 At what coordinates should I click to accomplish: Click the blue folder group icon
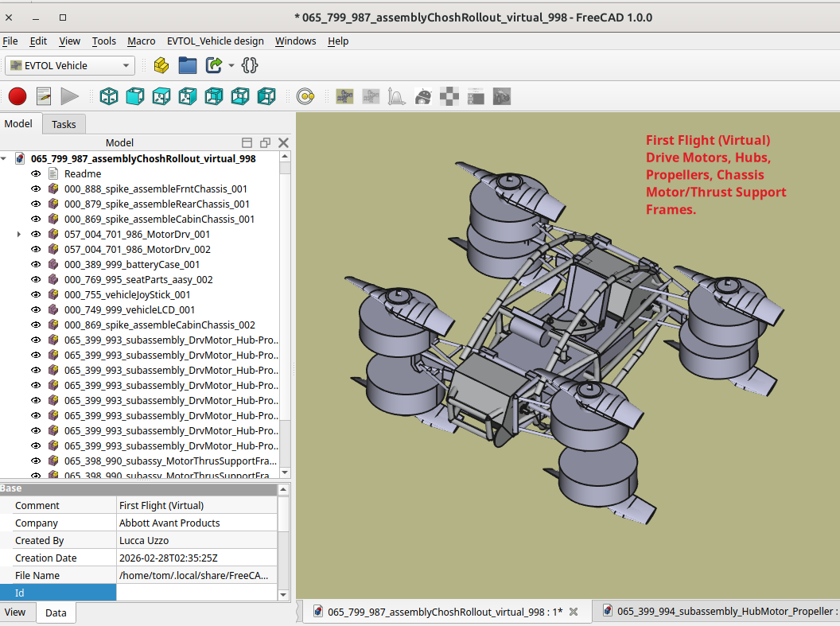pos(188,65)
